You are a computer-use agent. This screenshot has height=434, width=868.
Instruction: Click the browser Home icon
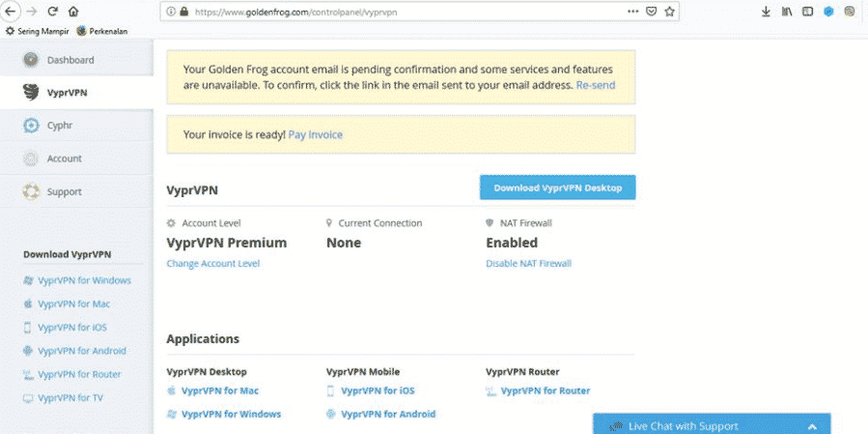tap(73, 11)
